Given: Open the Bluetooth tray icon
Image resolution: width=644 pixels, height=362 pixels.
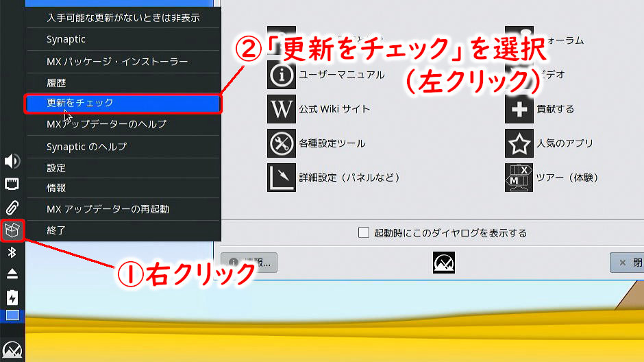Looking at the screenshot, I should 12,252.
